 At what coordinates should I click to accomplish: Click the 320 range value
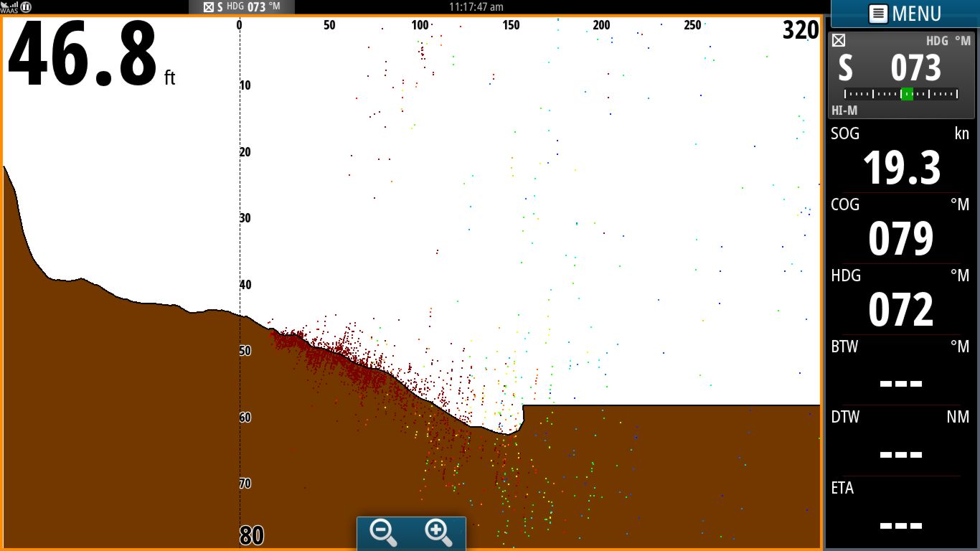pyautogui.click(x=801, y=30)
